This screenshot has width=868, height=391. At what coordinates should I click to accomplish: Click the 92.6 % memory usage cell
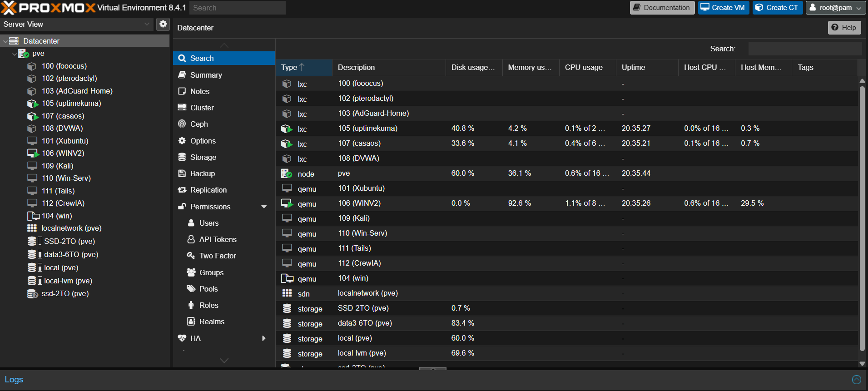click(520, 203)
